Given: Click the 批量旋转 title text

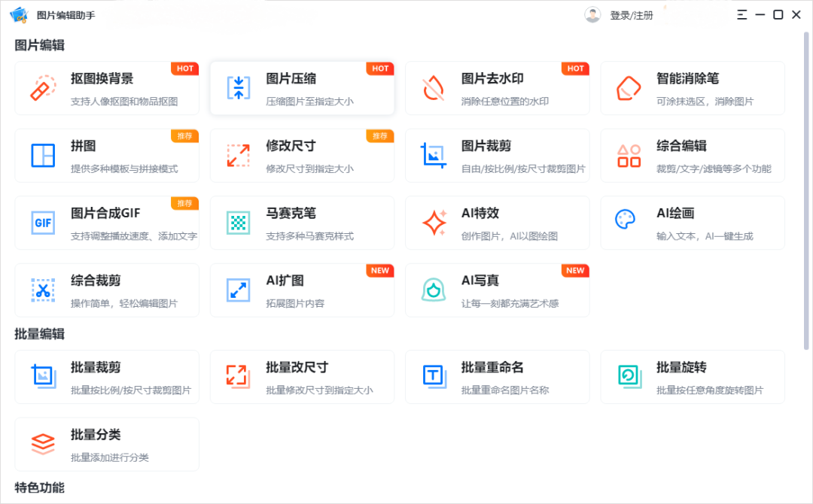Looking at the screenshot, I should (681, 367).
